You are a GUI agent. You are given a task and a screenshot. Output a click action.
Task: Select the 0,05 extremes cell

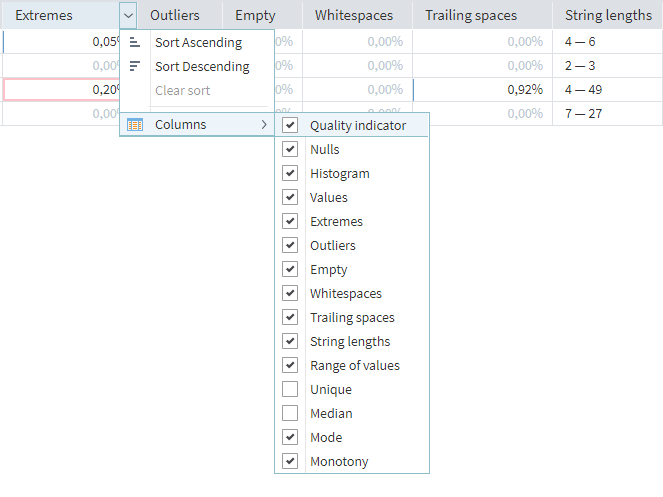pyautogui.click(x=62, y=41)
